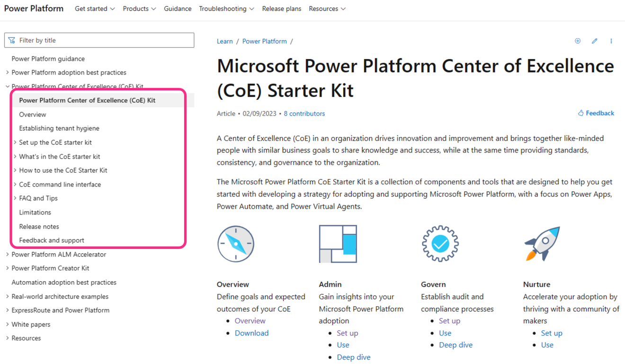
Task: Open the 8 contributors link
Action: click(304, 113)
